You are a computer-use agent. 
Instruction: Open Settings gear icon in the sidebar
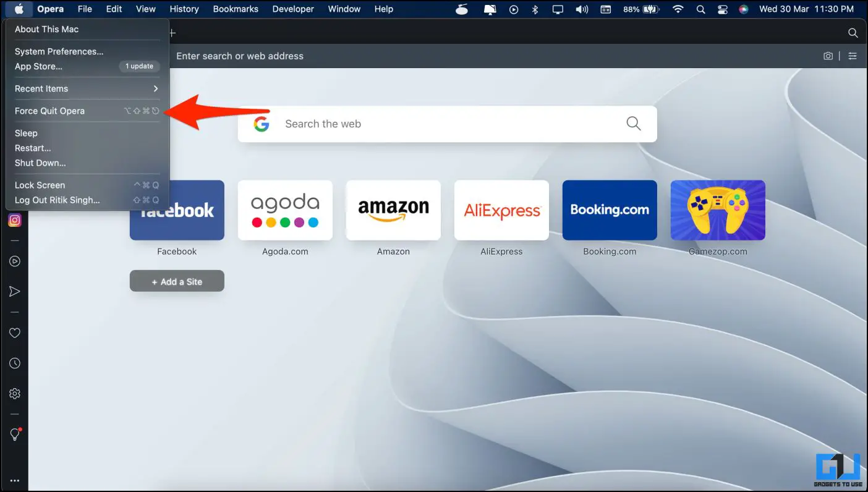(15, 394)
